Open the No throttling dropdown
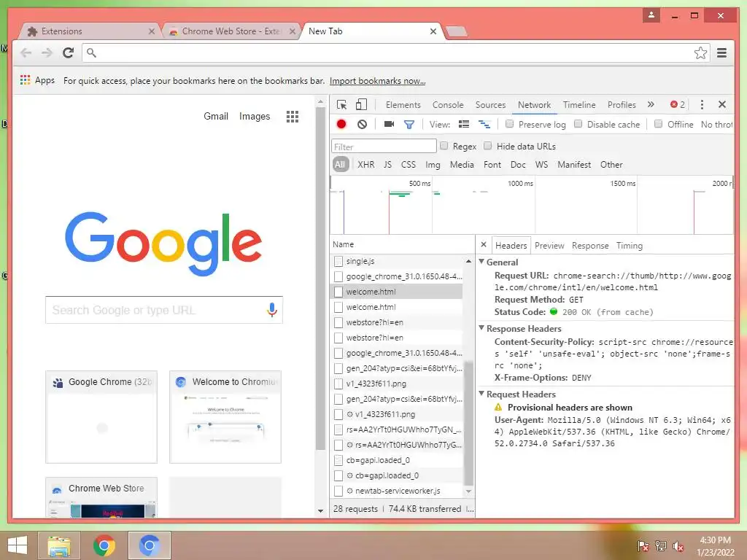This screenshot has height=560, width=747. tap(716, 124)
